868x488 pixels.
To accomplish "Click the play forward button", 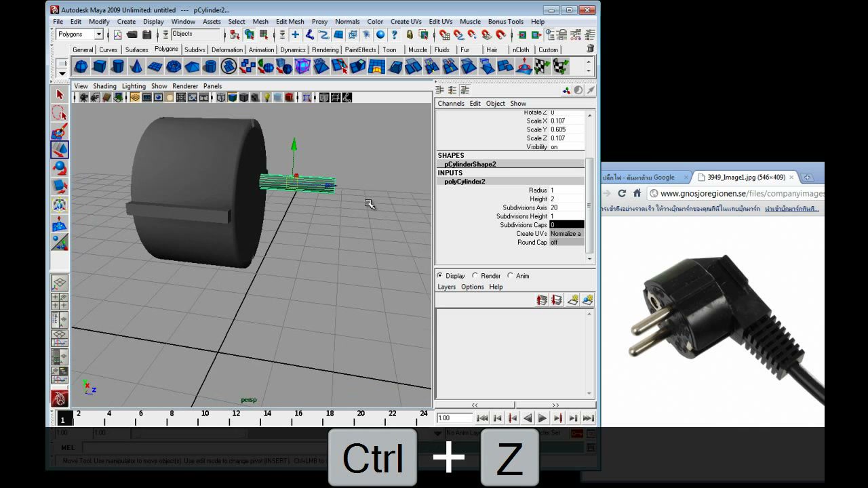I will click(542, 418).
